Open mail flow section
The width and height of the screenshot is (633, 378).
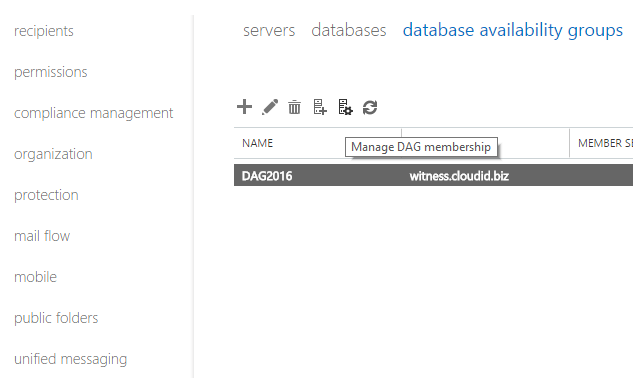point(42,236)
